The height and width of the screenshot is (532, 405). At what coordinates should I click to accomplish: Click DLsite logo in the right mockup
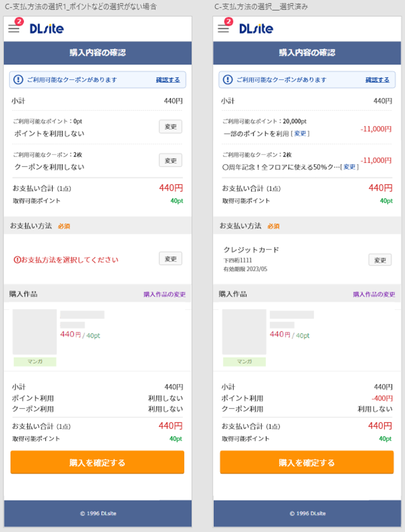tap(256, 29)
